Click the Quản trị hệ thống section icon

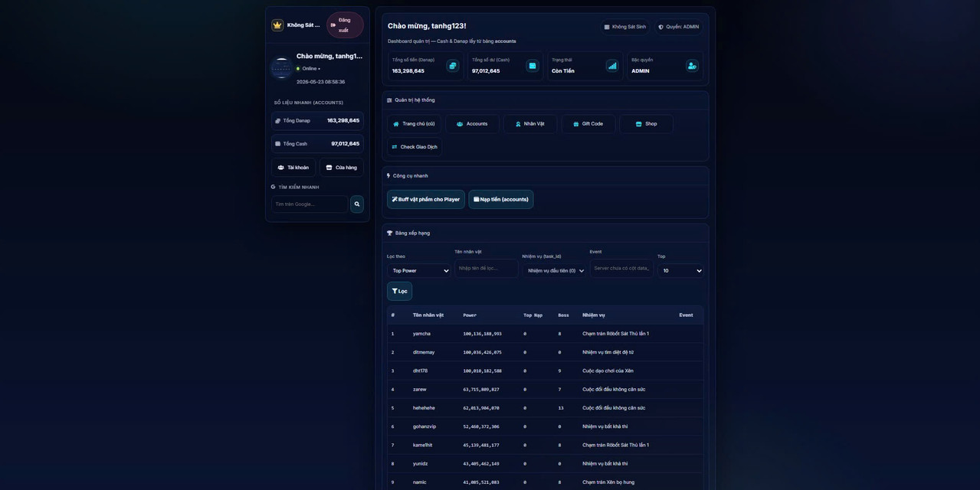(x=389, y=100)
